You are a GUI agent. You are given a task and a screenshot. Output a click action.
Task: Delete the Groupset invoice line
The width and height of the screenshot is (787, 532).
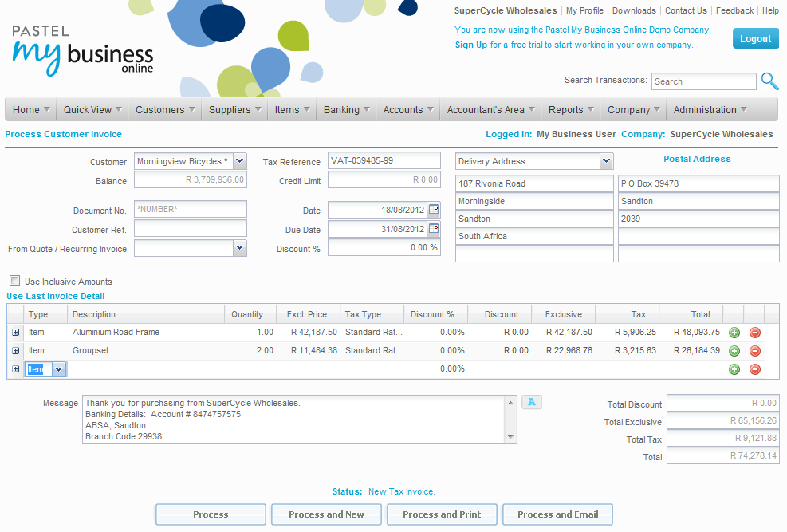point(754,351)
